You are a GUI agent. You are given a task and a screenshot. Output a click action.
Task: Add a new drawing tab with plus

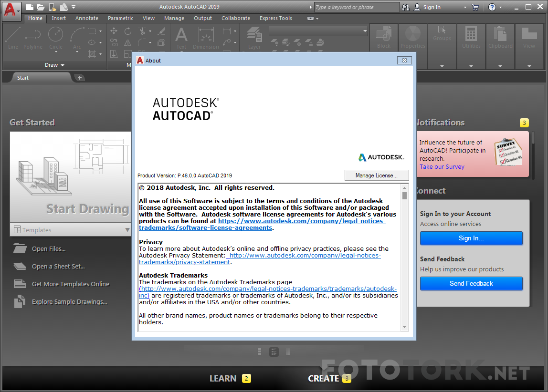tap(80, 77)
